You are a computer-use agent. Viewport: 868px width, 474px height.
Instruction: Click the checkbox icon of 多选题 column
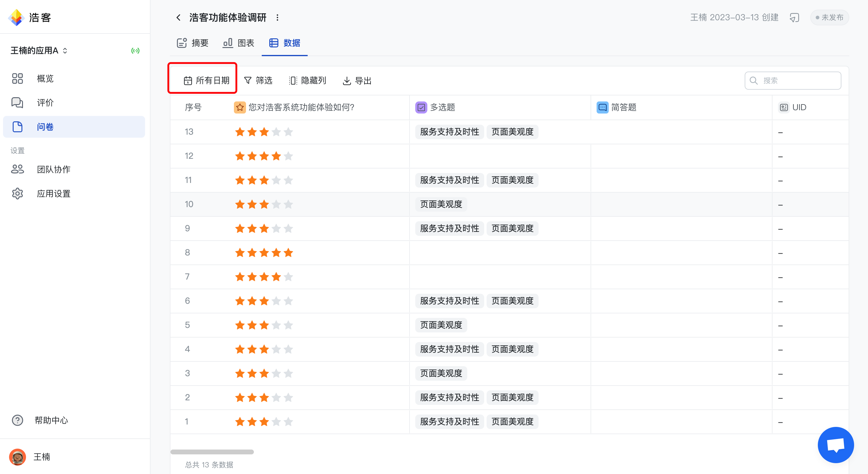click(x=421, y=107)
